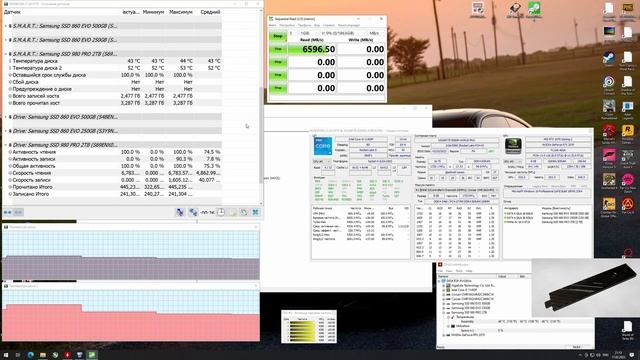This screenshot has height=360, width=640.
Task: Open Справка menu in CrystalDiskMark
Action: pos(329,25)
